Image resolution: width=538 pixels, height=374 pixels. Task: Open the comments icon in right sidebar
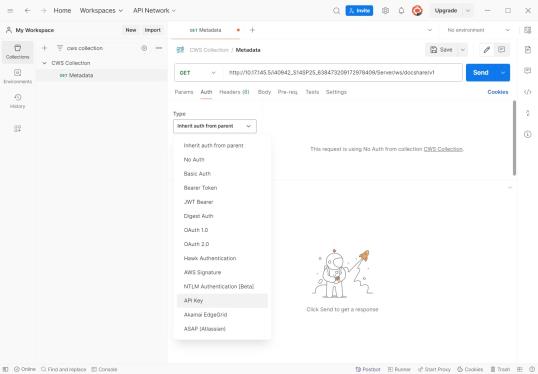click(527, 71)
